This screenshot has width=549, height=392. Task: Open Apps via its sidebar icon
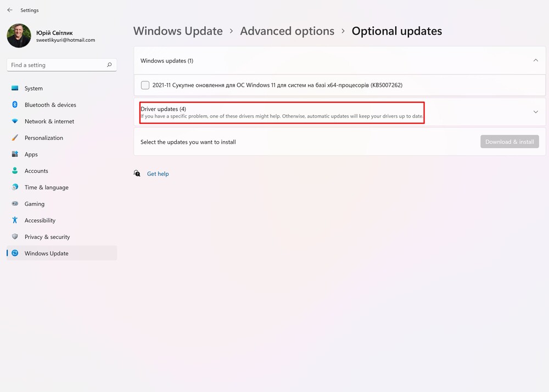(x=15, y=154)
